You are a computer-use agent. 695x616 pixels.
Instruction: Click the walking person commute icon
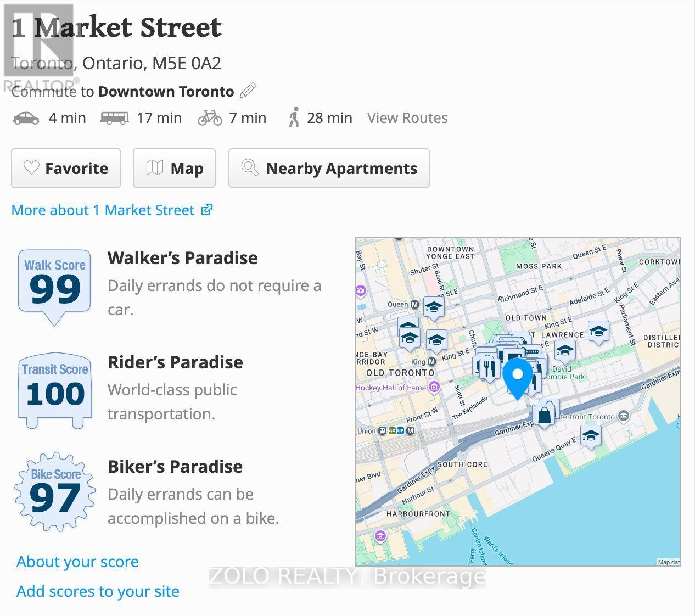294,117
